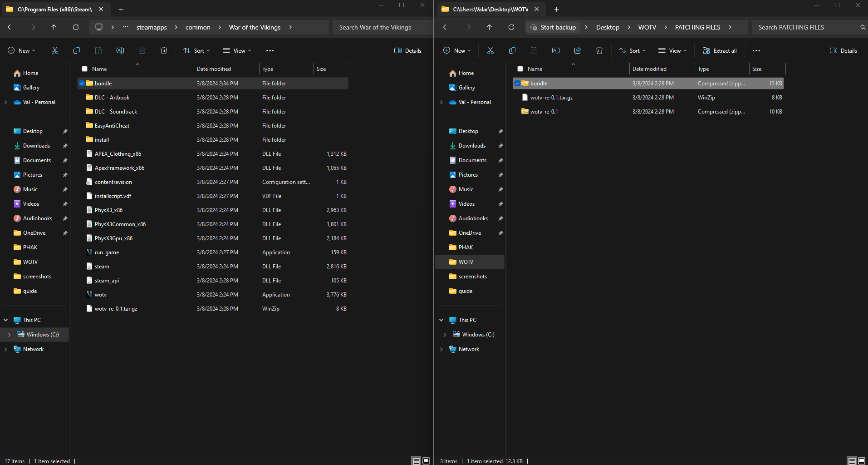Refresh the PATCHING FILES folder
The image size is (868, 465).
[511, 27]
